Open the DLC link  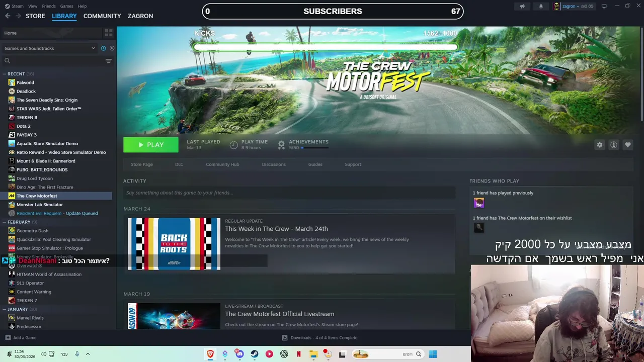click(179, 164)
